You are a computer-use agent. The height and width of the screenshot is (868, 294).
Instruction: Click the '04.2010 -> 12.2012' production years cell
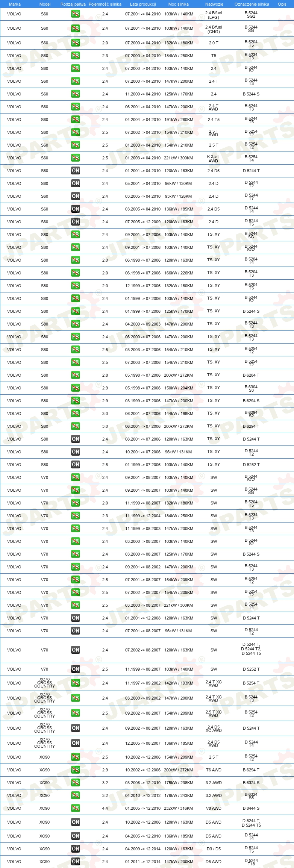143,795
